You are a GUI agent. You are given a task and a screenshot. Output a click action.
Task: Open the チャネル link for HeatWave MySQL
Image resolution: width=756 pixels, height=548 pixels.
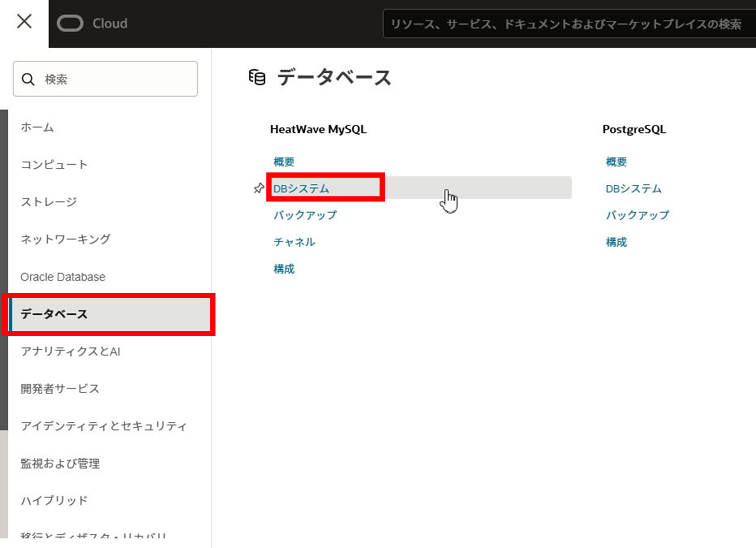click(294, 242)
